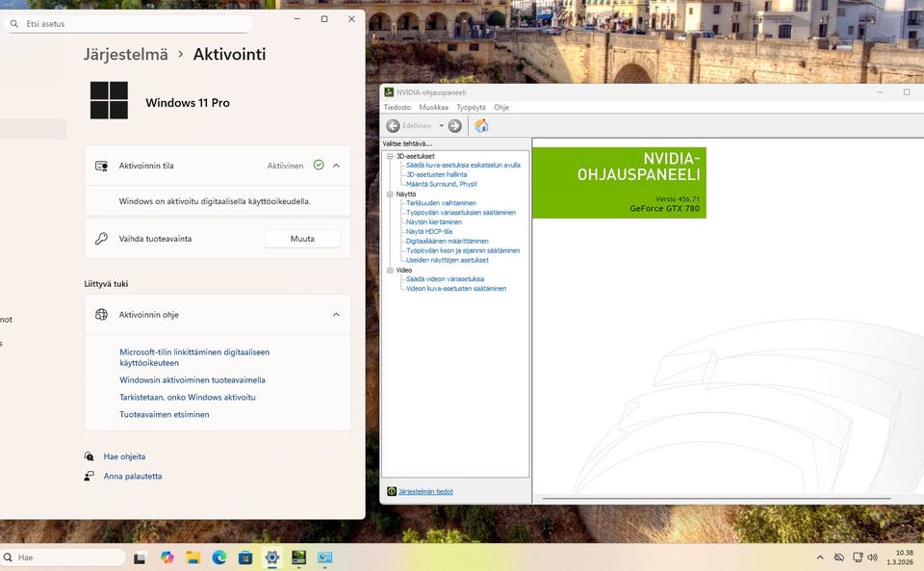The height and width of the screenshot is (571, 924).
Task: Open the Ohje menu
Action: (x=501, y=107)
